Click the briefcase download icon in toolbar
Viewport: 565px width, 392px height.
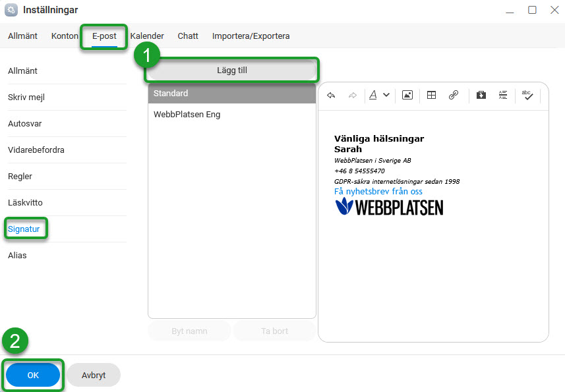tap(481, 95)
